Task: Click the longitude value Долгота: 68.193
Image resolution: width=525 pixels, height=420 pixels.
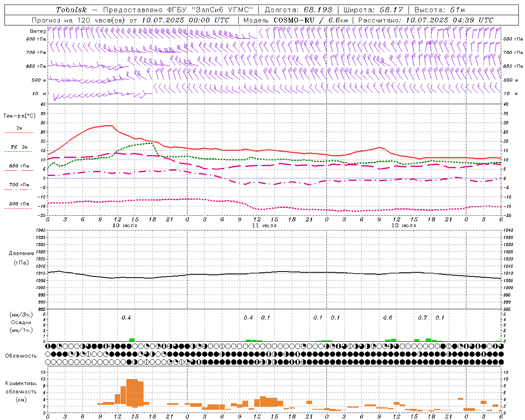Action: coord(298,10)
